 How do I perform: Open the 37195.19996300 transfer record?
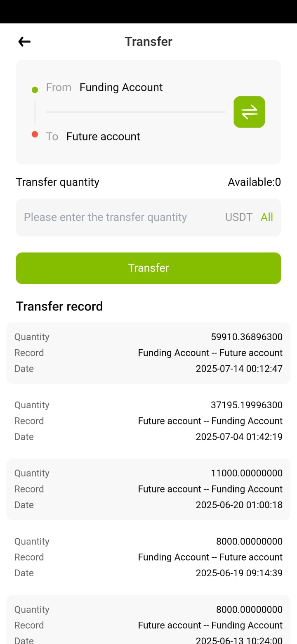pos(148,421)
